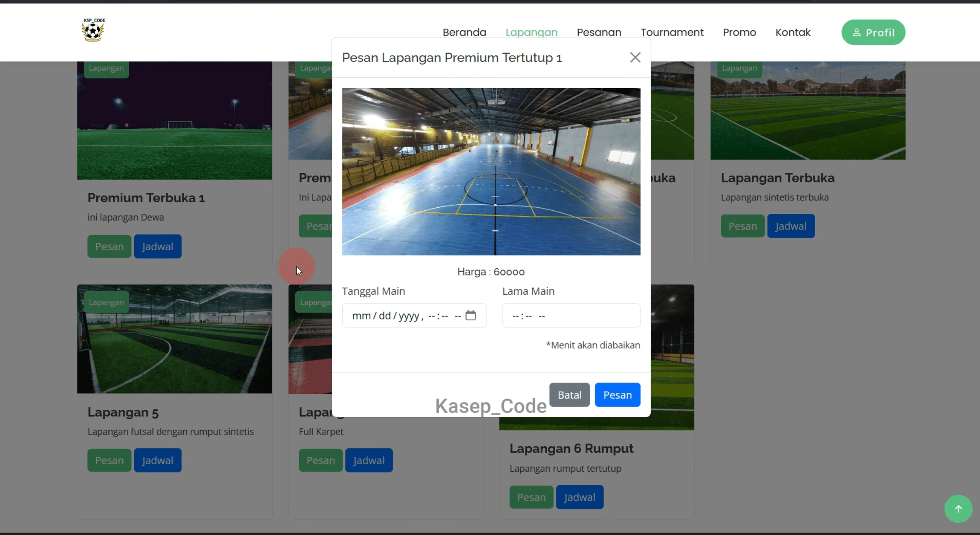Screen dimensions: 980x535
Task: Click Jadwal under Lapangan 6 Rumput
Action: (x=579, y=497)
